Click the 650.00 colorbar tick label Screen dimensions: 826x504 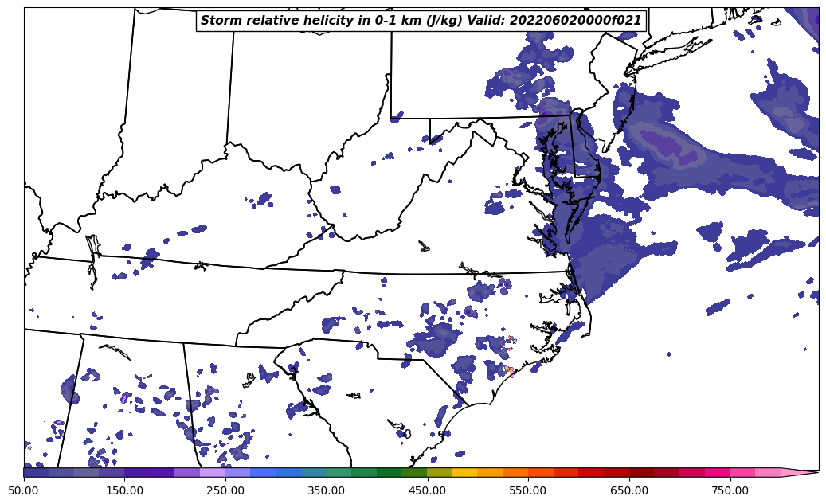[x=629, y=490]
